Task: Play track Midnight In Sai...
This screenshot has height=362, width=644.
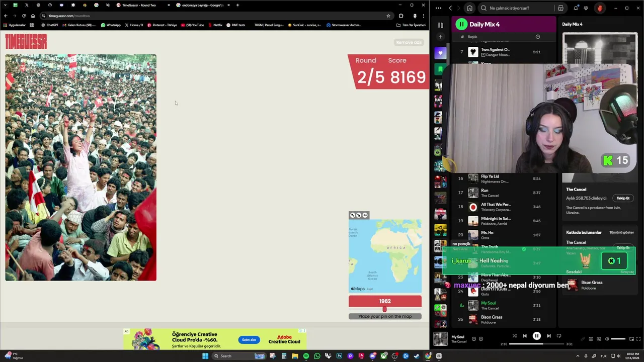Action: click(503, 221)
